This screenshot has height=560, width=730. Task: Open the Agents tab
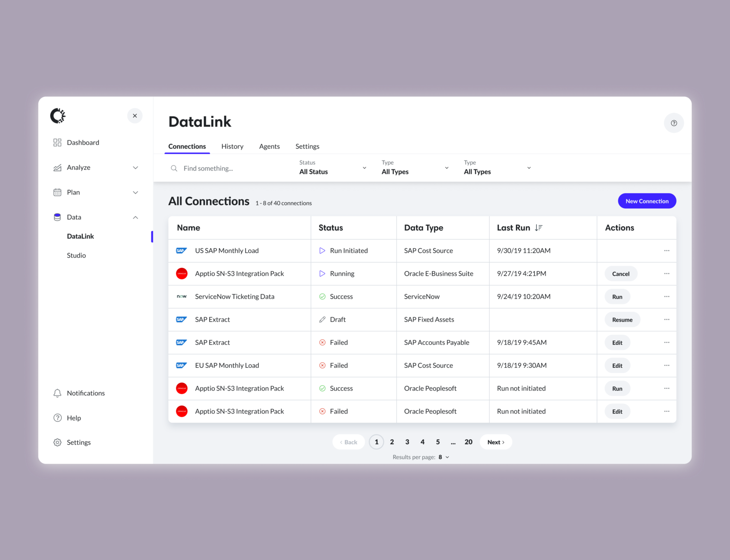coord(269,146)
